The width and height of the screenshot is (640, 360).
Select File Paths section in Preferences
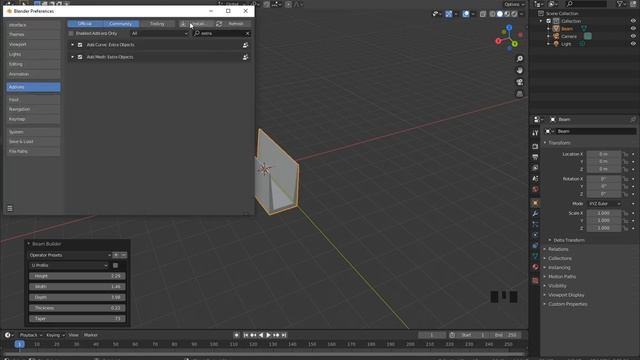[33, 151]
